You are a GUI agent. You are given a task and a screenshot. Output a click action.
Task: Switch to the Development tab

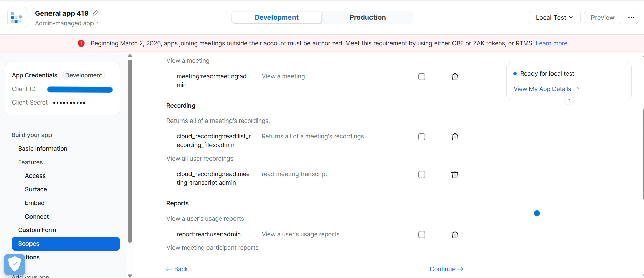pyautogui.click(x=277, y=17)
